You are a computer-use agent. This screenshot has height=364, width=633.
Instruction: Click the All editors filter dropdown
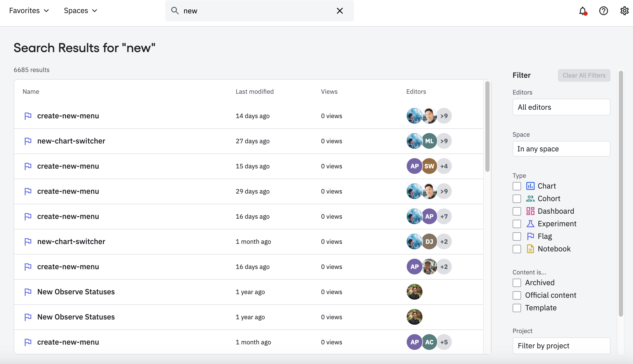pyautogui.click(x=561, y=107)
